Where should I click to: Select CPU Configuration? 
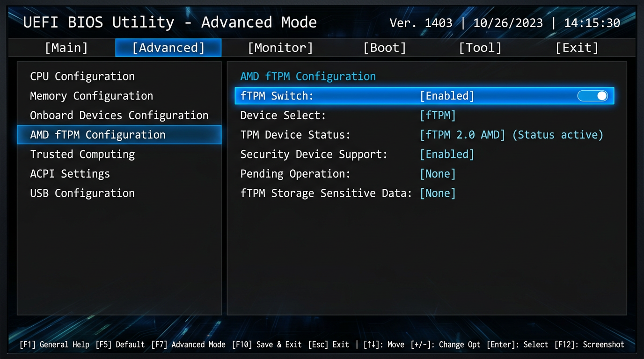tap(82, 76)
